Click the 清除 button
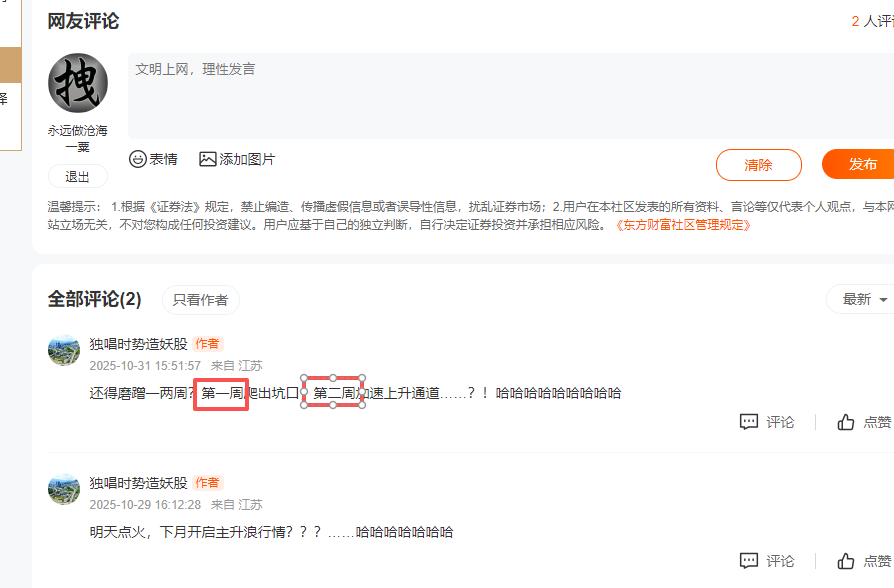 coord(758,165)
